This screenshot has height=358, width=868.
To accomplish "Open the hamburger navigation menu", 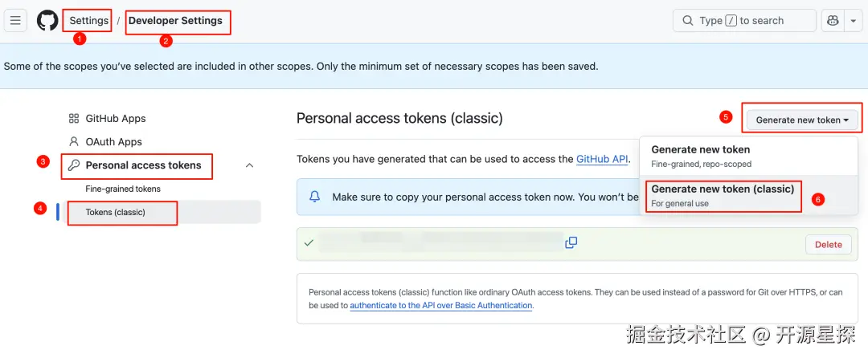I will tap(16, 21).
